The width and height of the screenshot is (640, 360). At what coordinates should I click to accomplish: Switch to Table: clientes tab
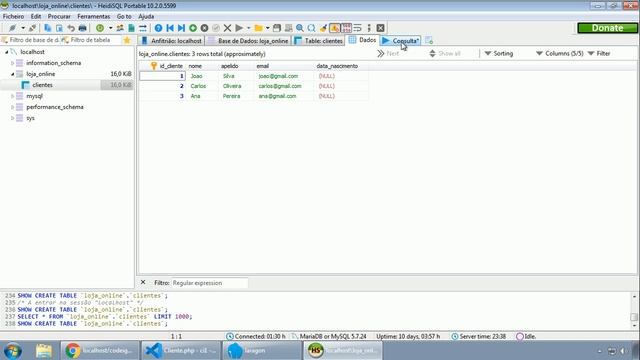(319, 40)
